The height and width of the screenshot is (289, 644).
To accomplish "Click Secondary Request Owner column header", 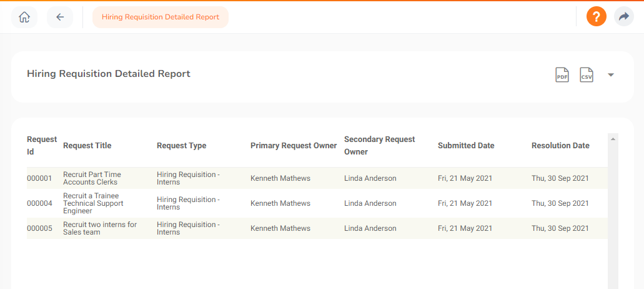I will [x=379, y=146].
